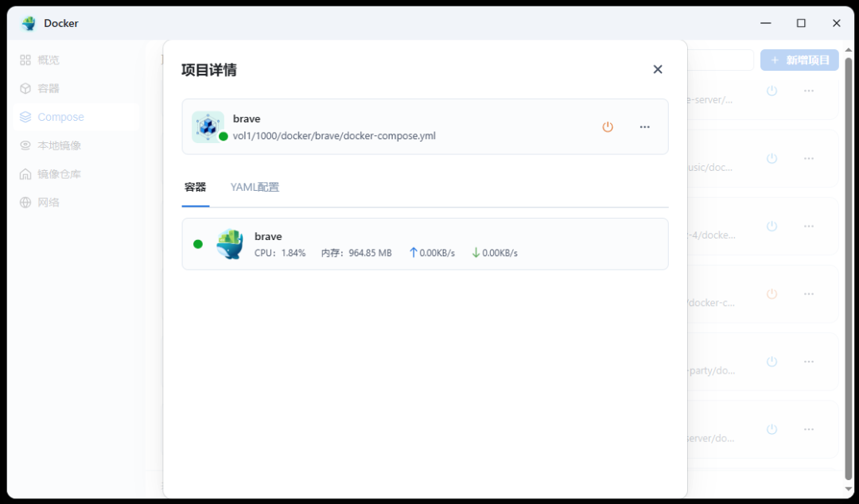Open 网络 in the sidebar

click(76, 202)
